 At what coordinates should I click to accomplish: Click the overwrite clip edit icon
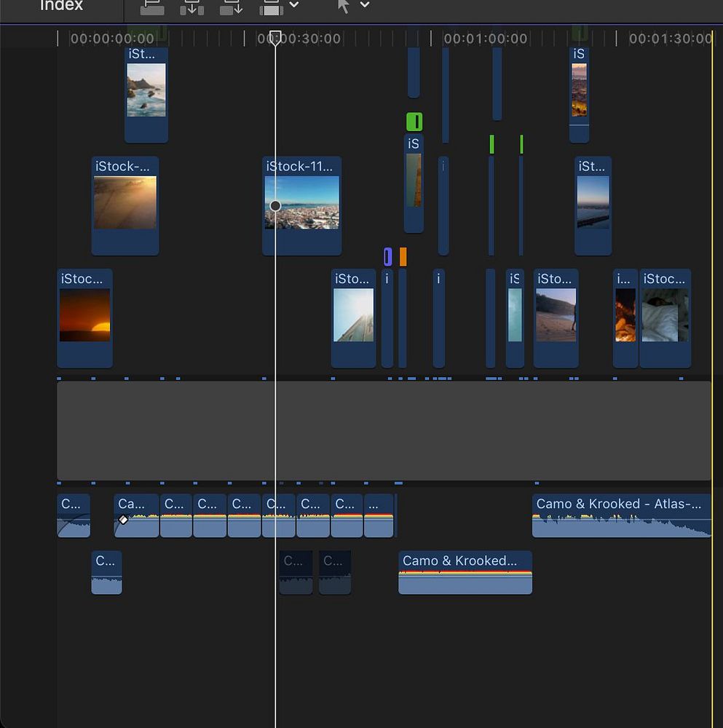(271, 7)
